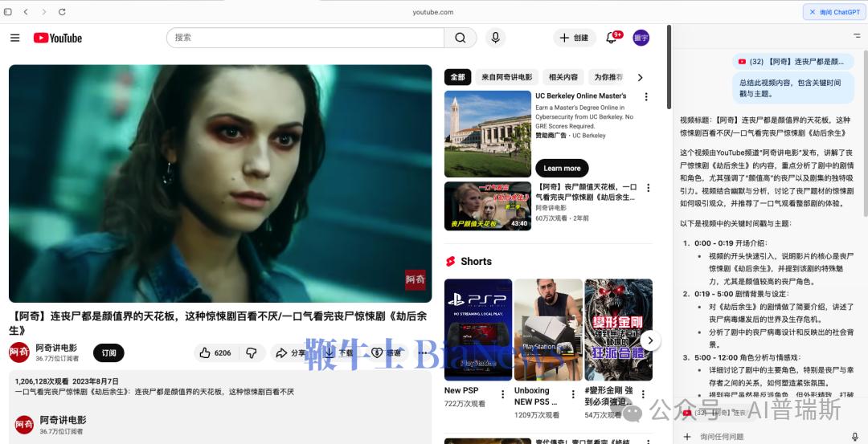Go forward with browser forward arrow
868x444 pixels.
point(43,11)
